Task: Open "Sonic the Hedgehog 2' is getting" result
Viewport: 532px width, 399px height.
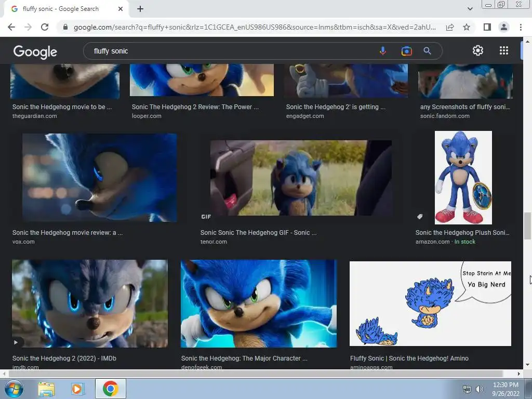Action: [x=336, y=107]
